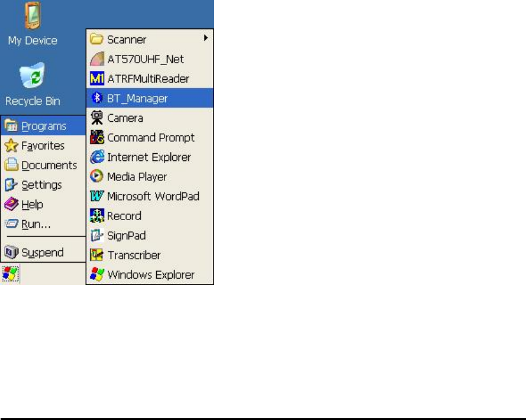Screen dimensions: 526x420
Task: Click the Suspend power icon
Action: click(11, 252)
